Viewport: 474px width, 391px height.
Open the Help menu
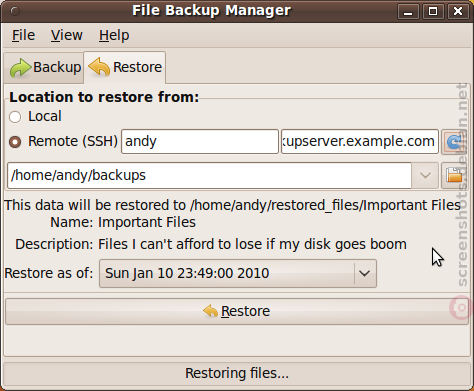tap(114, 35)
